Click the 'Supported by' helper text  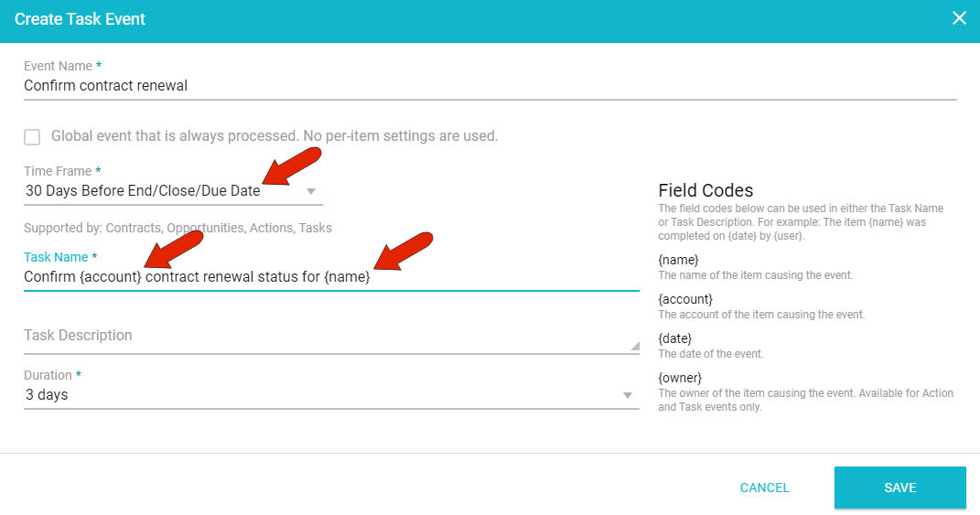click(178, 228)
